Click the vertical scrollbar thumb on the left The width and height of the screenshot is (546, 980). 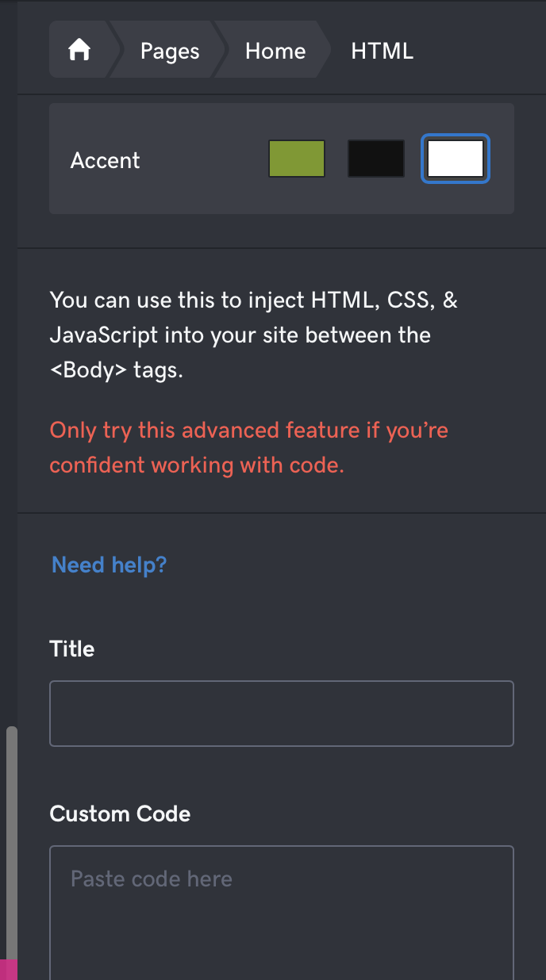pos(11,840)
